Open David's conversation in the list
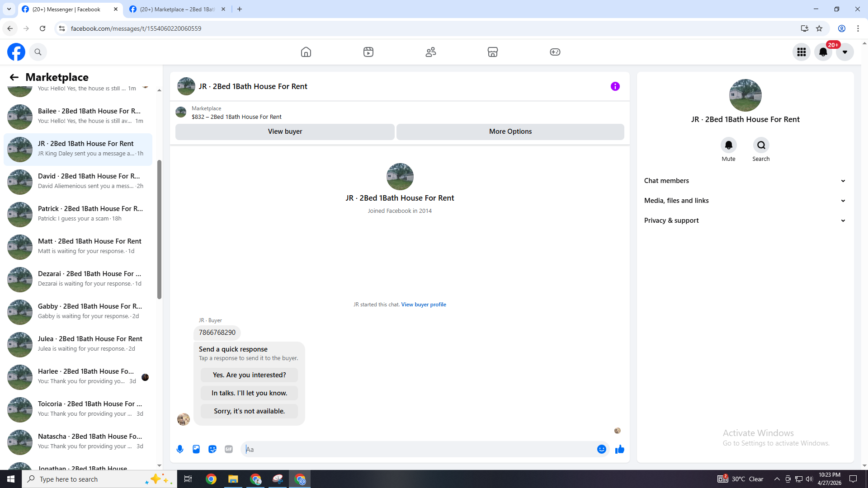868x488 pixels. (x=78, y=182)
